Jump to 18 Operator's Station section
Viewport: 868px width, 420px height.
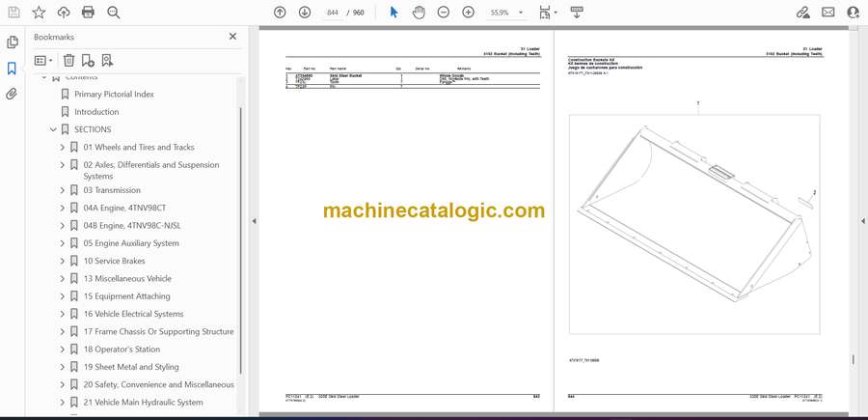point(122,350)
